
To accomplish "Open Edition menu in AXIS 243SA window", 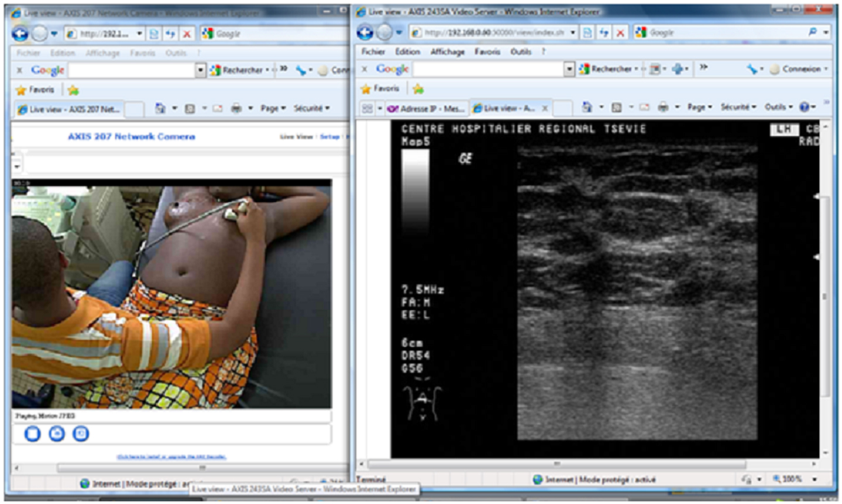I will (x=407, y=51).
